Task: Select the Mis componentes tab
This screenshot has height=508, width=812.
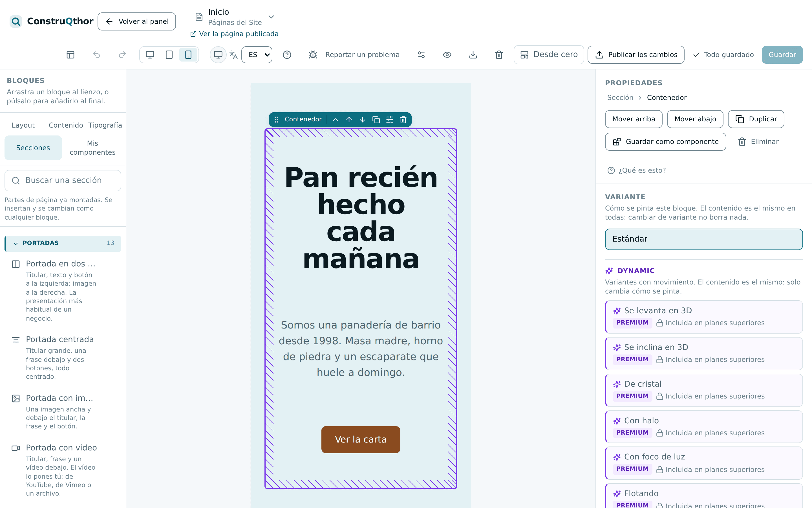Action: 92,148
